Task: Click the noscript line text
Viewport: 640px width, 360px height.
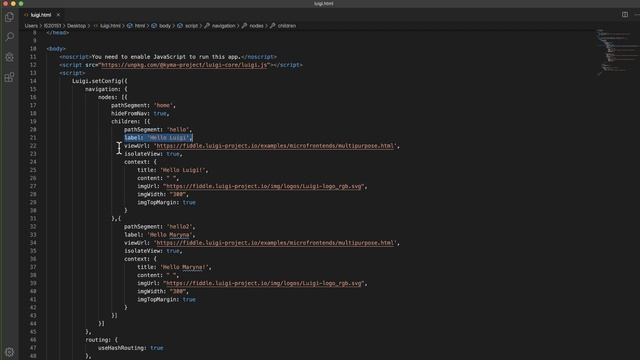Action: [168, 57]
